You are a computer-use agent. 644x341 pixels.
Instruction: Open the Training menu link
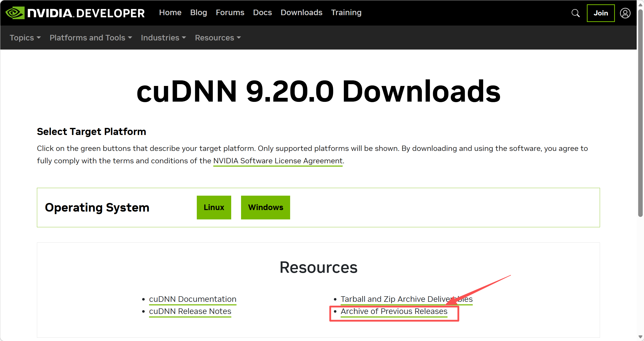[x=346, y=12]
